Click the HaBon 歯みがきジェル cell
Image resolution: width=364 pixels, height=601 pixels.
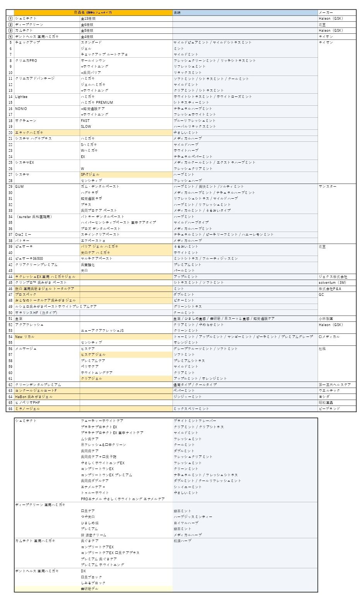point(47,397)
